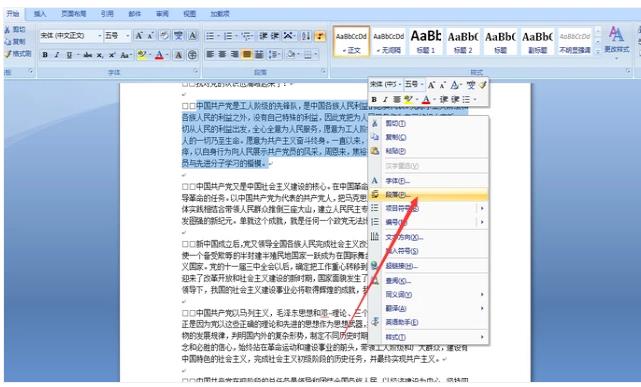Choose Cut in the context menu

pos(428,123)
